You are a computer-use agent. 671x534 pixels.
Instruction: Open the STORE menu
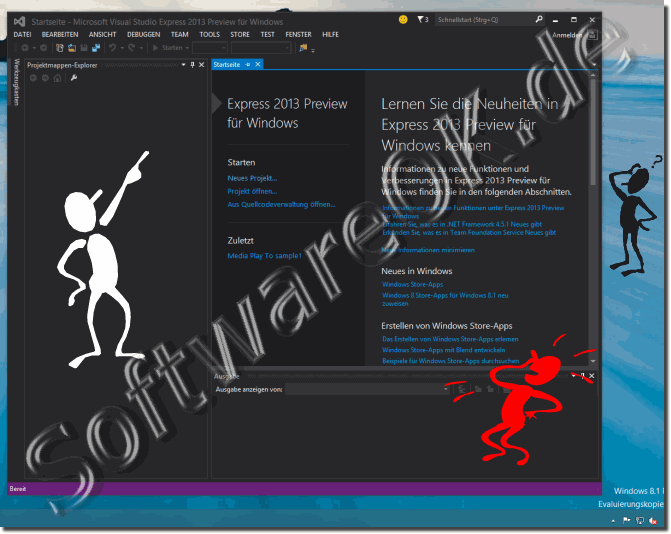pyautogui.click(x=240, y=35)
